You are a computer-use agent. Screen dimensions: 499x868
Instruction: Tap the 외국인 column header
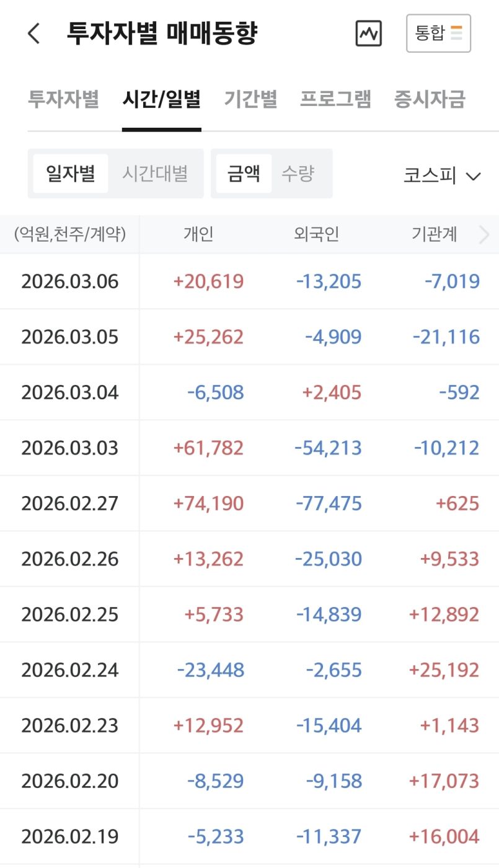point(316,234)
